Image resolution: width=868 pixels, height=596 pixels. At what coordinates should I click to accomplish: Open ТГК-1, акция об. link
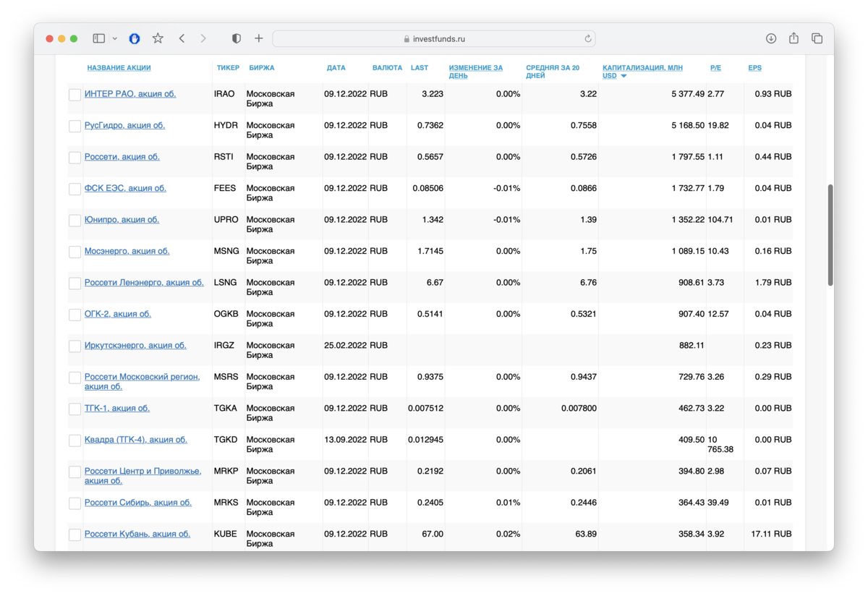(117, 409)
